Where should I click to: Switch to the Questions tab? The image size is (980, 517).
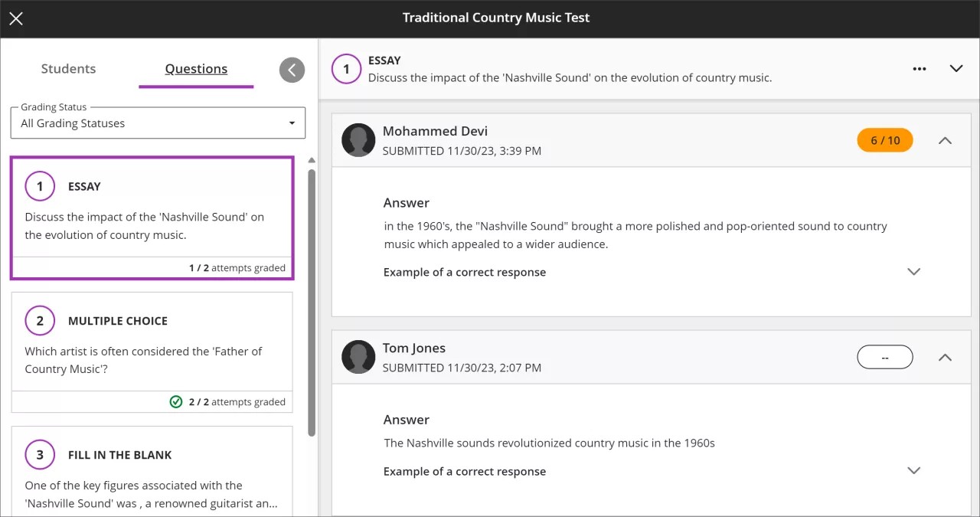click(196, 68)
